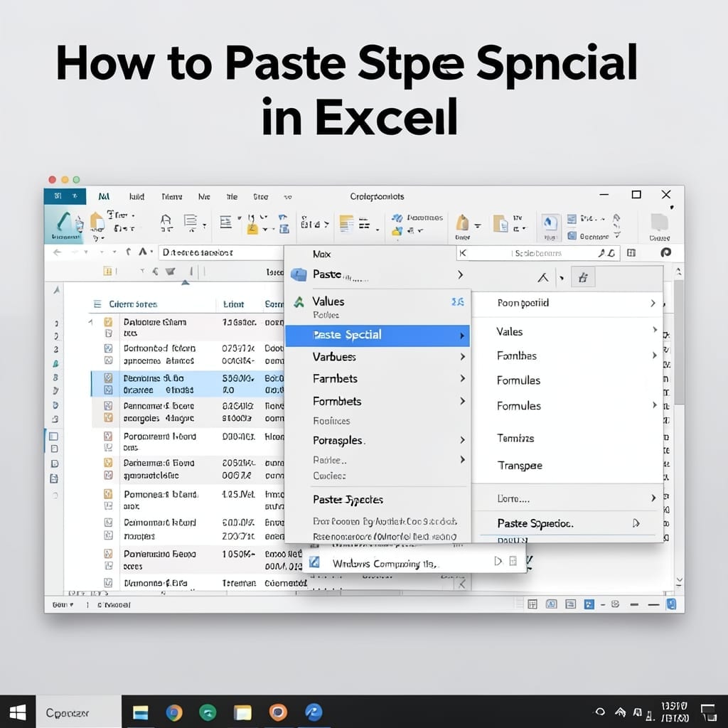Open the taskbar system clock
This screenshot has width=728, height=728.
(x=674, y=712)
